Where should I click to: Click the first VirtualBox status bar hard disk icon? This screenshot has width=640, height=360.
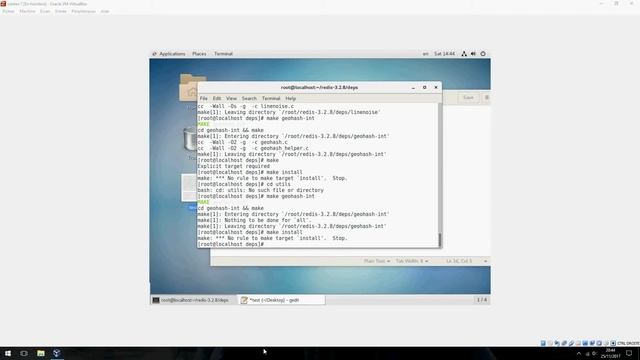pos(543,343)
